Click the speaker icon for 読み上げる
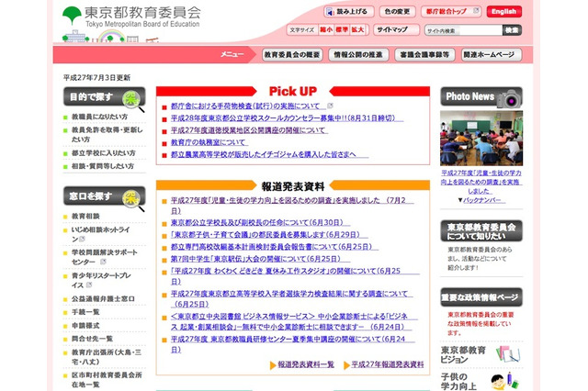Screen dimensions: 588x391 pos(330,12)
